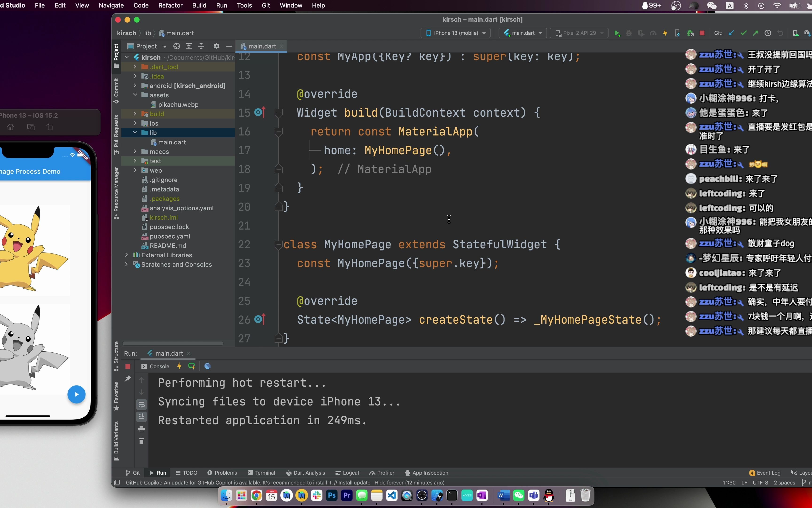This screenshot has height=508, width=812.
Task: Click the Expand All icon in the Project panel
Action: [x=189, y=46]
